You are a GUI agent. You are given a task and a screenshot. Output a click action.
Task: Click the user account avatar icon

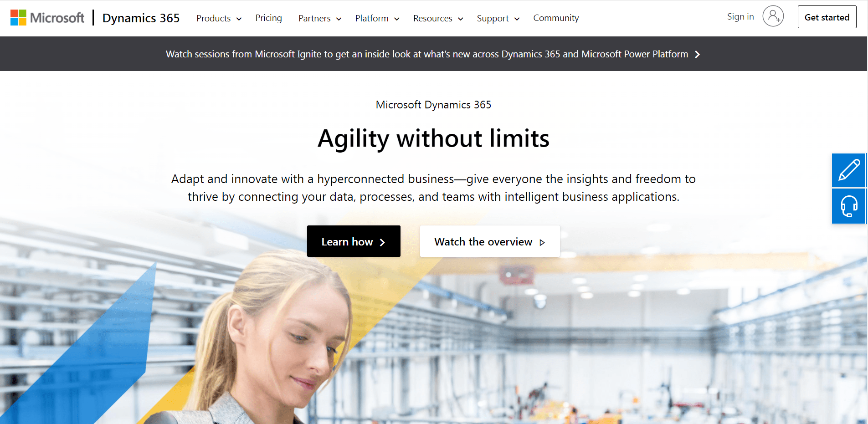point(773,17)
